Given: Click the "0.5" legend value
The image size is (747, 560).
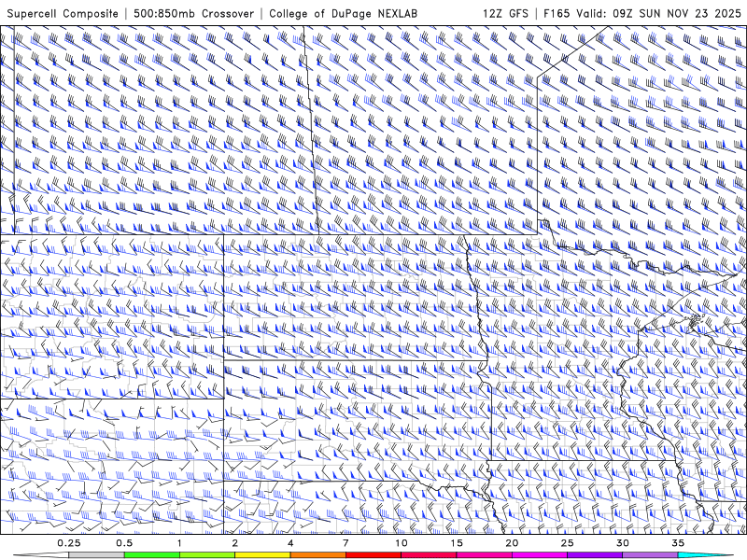Looking at the screenshot, I should coord(124,543).
